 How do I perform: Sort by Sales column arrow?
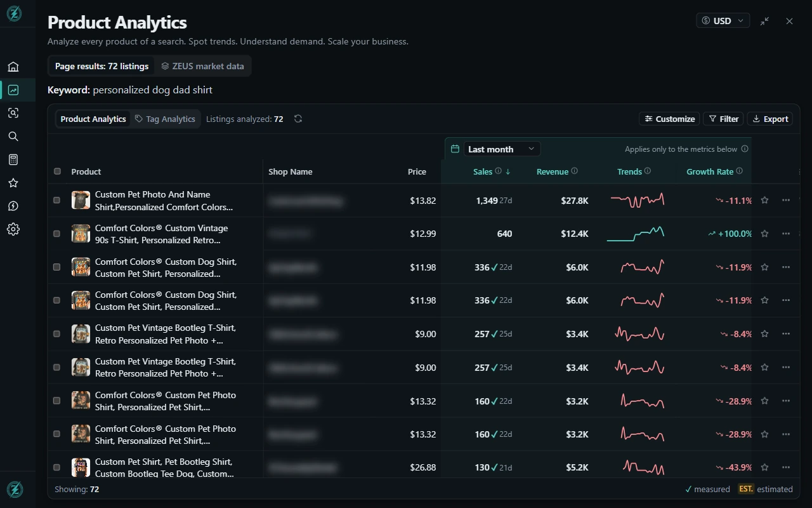click(x=508, y=171)
